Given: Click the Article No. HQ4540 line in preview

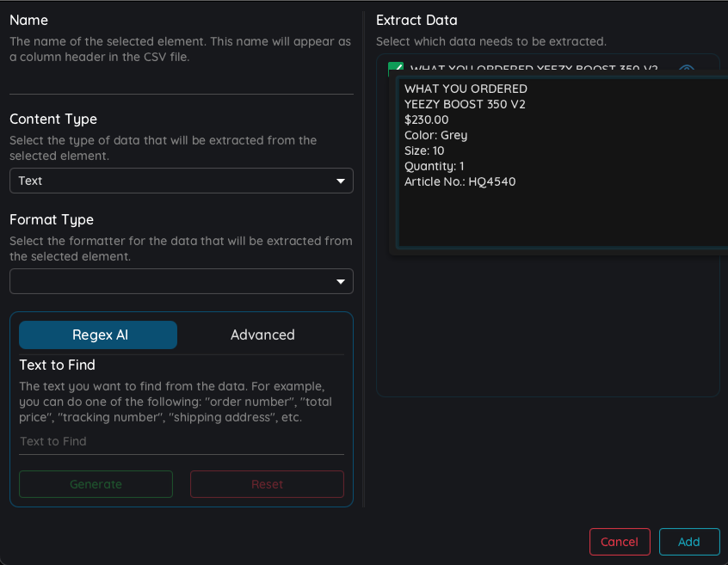Looking at the screenshot, I should pyautogui.click(x=460, y=181).
